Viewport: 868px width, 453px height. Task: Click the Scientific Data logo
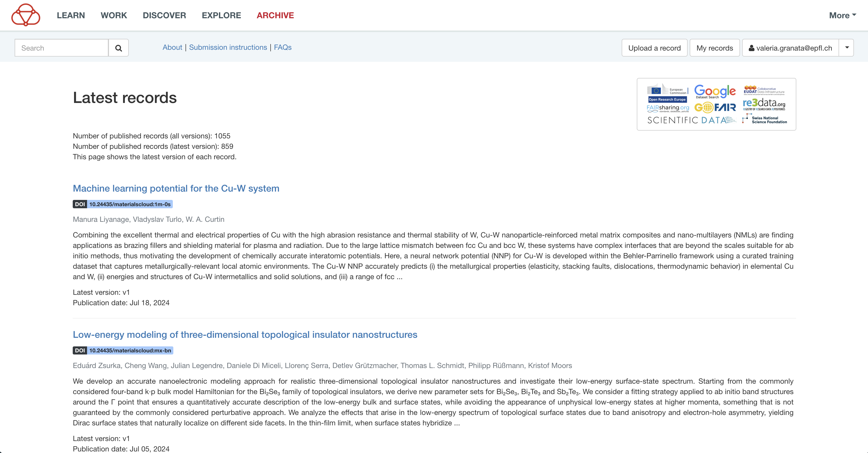(x=691, y=120)
